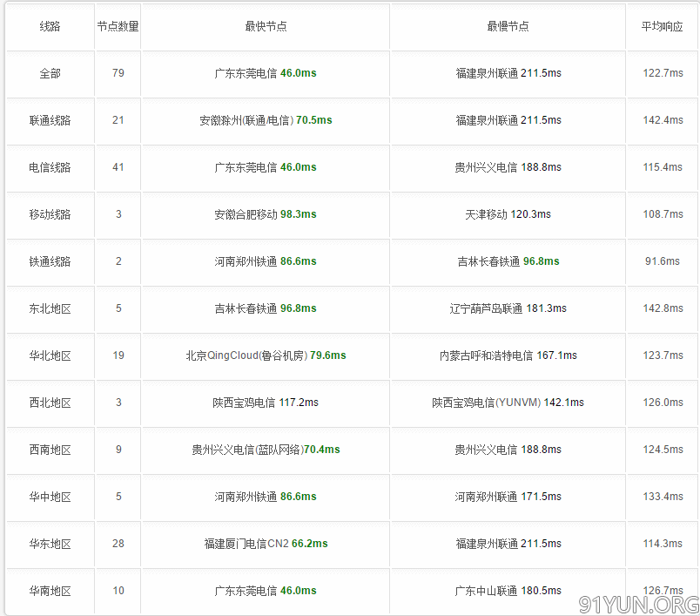Click 贵州兴义电信(蓝队网络) 70.4ms cell
Viewport: 700px width, 616px height.
tap(266, 450)
